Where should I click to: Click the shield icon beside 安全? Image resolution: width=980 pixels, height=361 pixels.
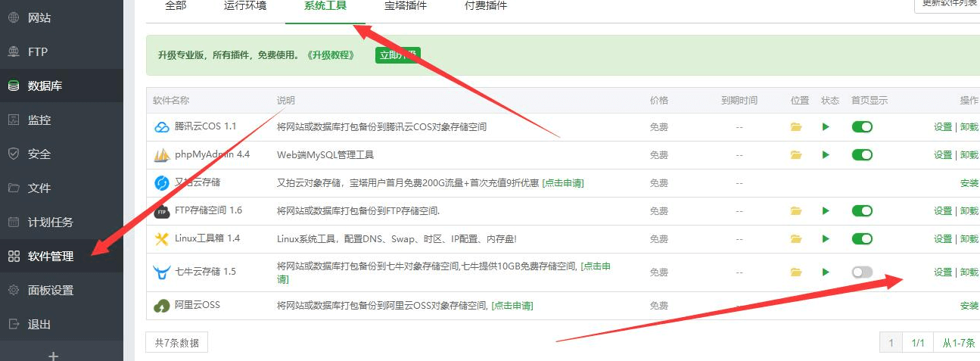(x=14, y=154)
